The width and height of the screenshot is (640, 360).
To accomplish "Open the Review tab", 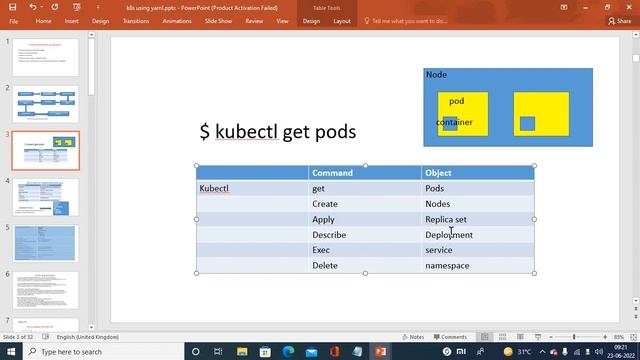I will point(254,21).
